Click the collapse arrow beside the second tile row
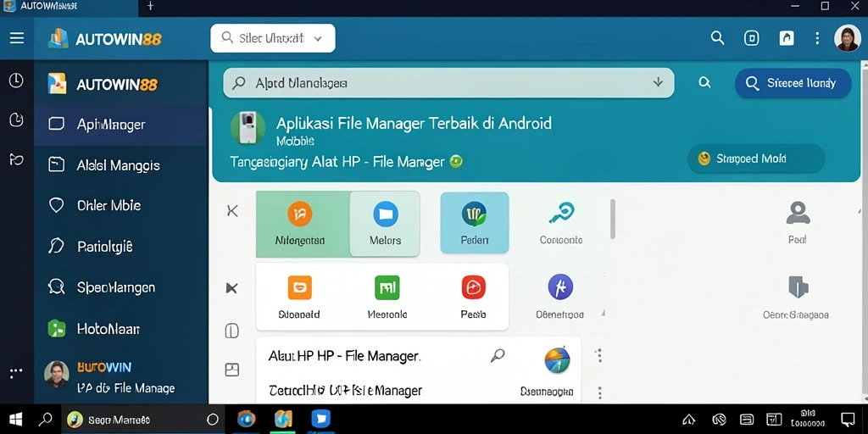Image resolution: width=868 pixels, height=434 pixels. click(232, 288)
